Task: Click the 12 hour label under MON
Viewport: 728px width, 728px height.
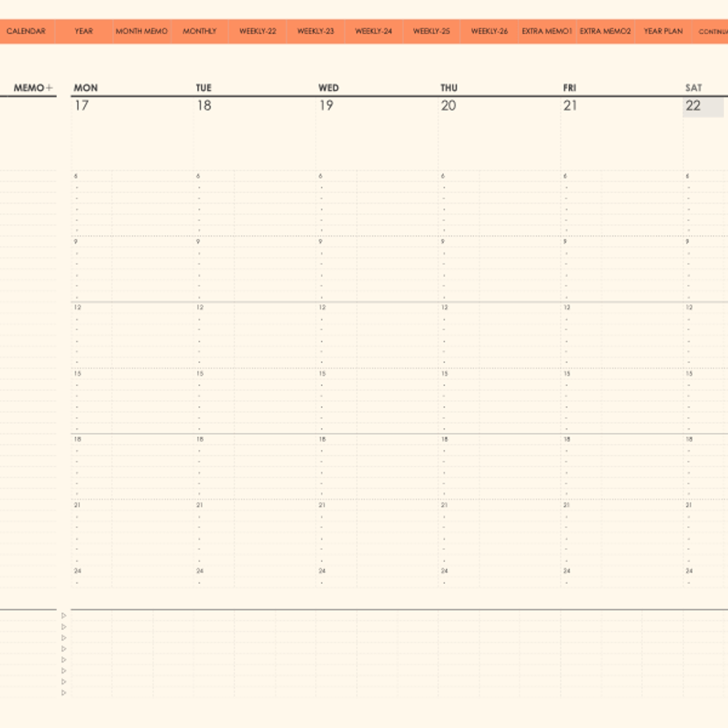Action: point(78,307)
